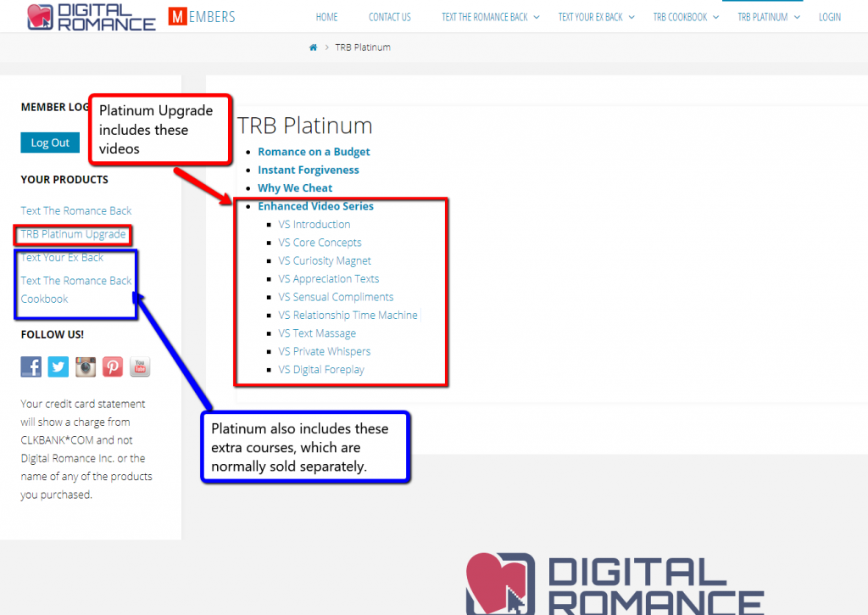The width and height of the screenshot is (868, 615).
Task: Open the Romance on a Budget link
Action: (314, 152)
